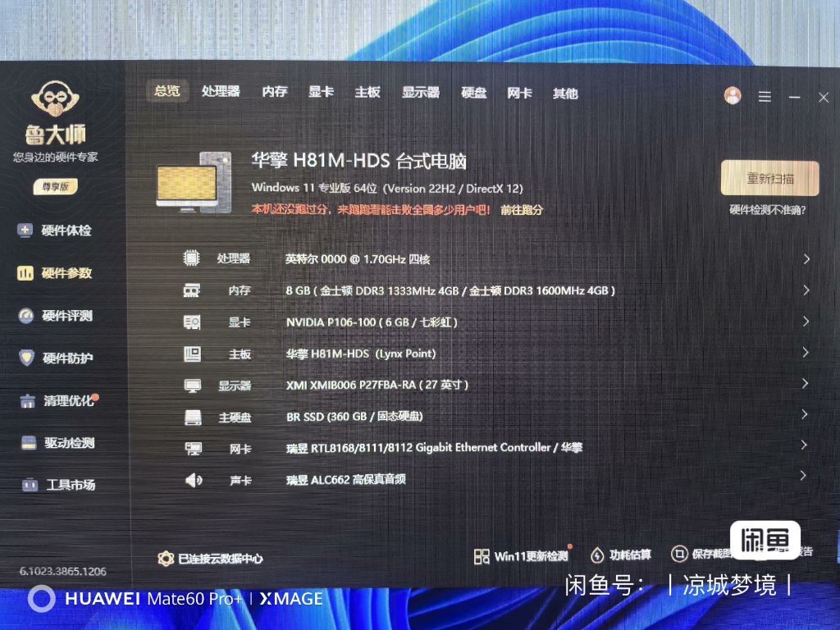Expand the 主板 row chevron
Image resolution: width=840 pixels, height=630 pixels.
[805, 353]
